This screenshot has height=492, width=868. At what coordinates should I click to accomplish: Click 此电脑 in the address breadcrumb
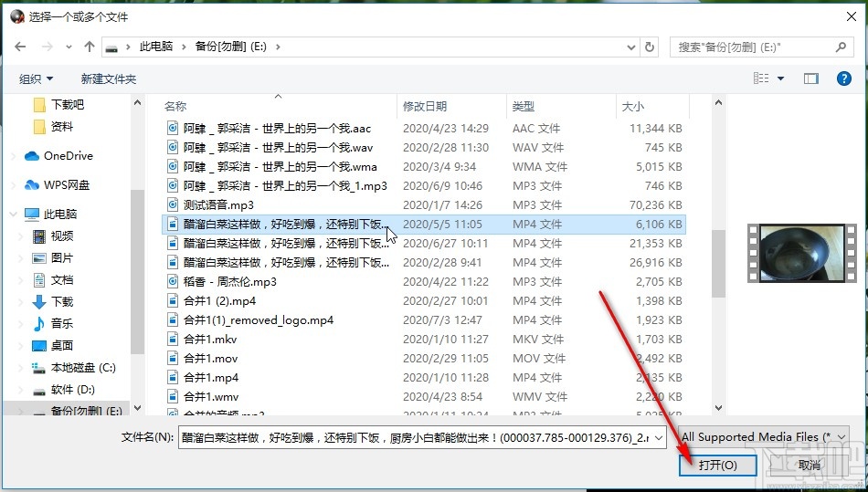coord(156,47)
